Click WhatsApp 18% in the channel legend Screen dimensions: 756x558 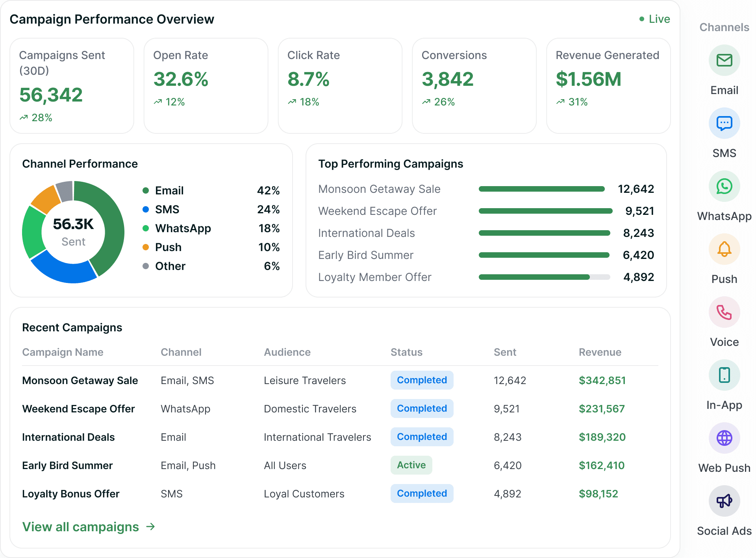pyautogui.click(x=211, y=228)
